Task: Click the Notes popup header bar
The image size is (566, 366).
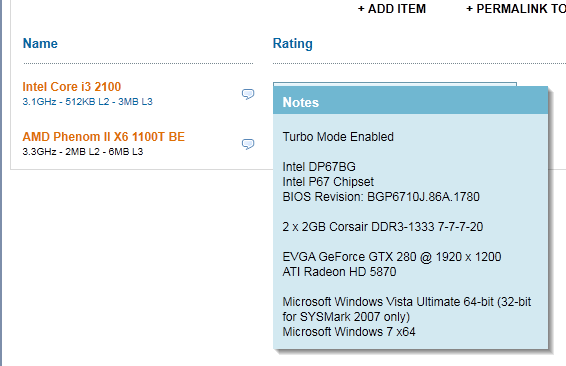Action: tap(410, 102)
